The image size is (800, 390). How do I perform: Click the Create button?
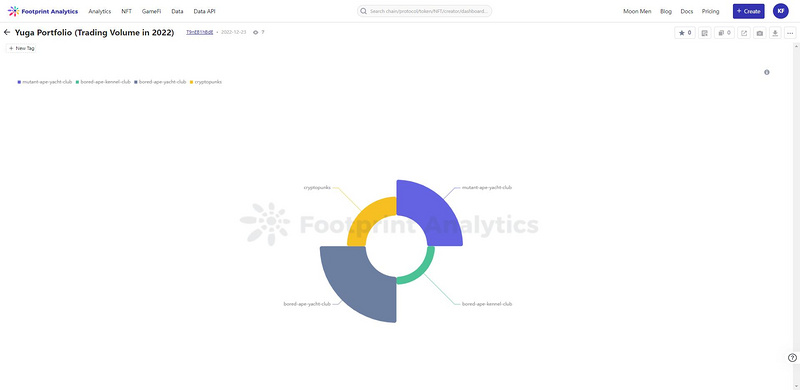click(x=748, y=11)
